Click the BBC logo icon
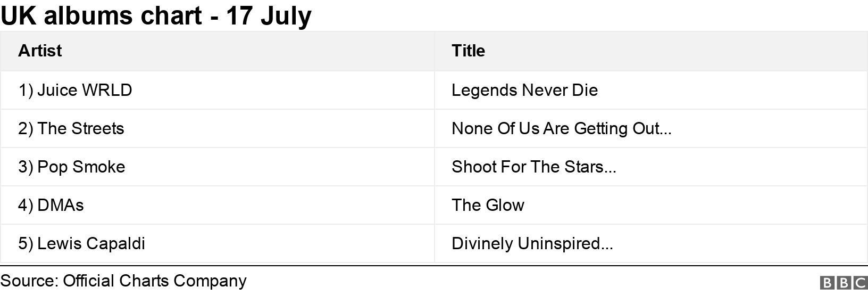The width and height of the screenshot is (868, 295). pyautogui.click(x=844, y=283)
